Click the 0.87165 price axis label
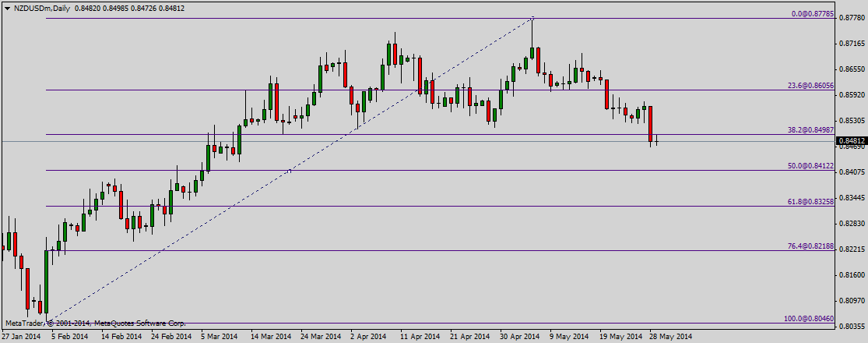 (851, 44)
